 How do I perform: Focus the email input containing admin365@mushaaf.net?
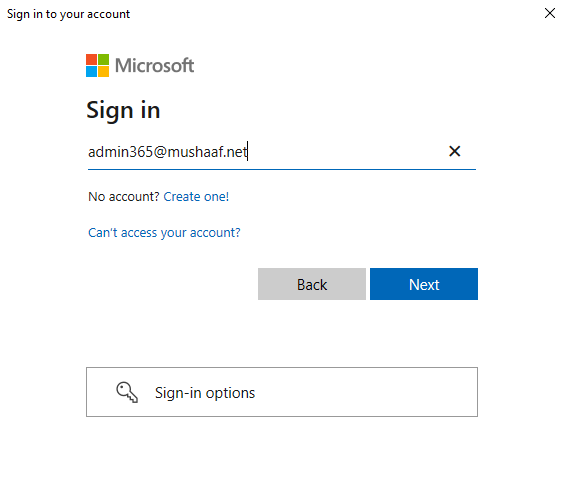[282, 152]
